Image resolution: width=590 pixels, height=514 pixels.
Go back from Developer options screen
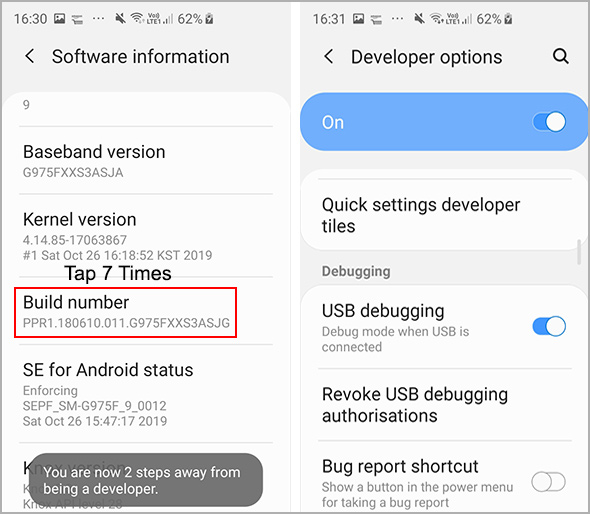click(328, 57)
